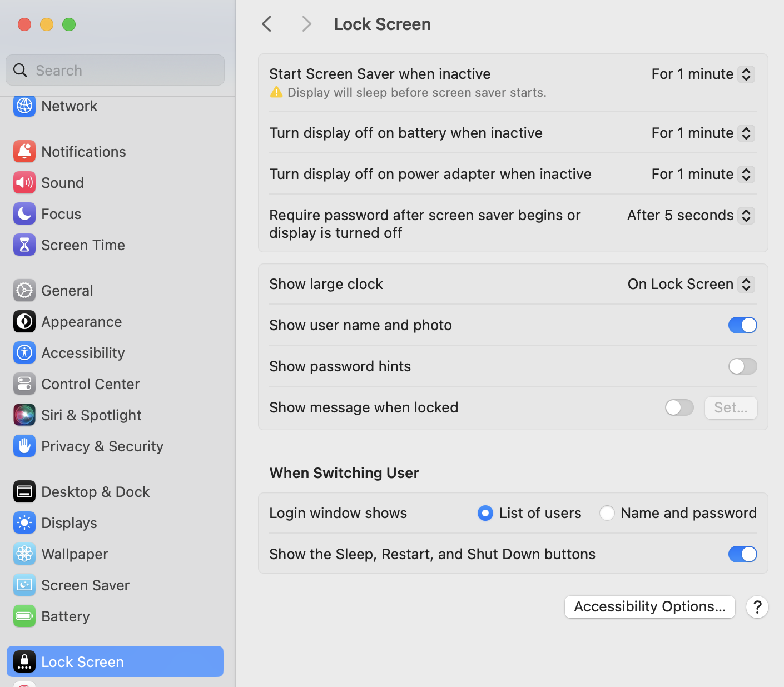Image resolution: width=784 pixels, height=687 pixels.
Task: Open the Screen Time hourglass icon
Action: [24, 245]
